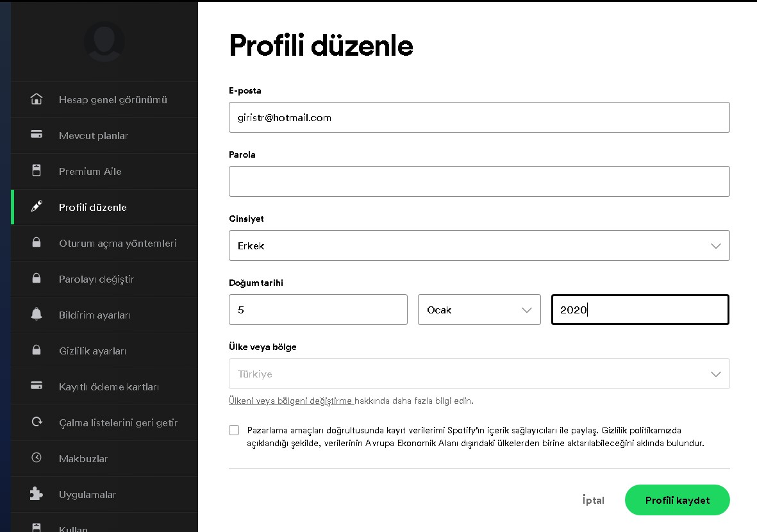Click the Profili kaydet button
The image size is (757, 532).
tap(677, 500)
